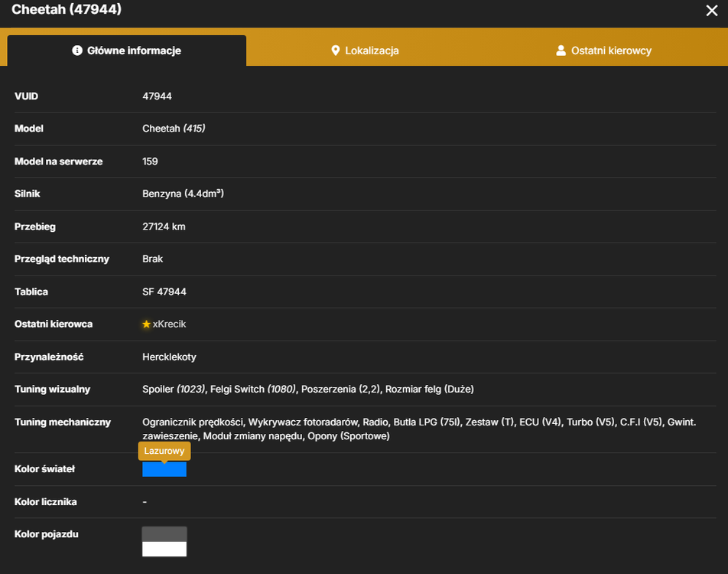Click the Przebieg row label
Viewport: 728px width, 574px height.
click(x=35, y=227)
